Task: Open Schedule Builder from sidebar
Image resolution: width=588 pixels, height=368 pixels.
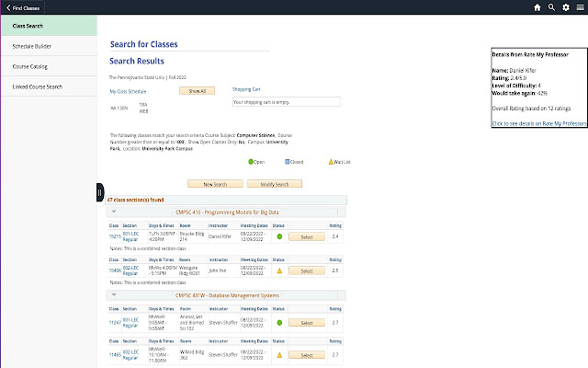Action: point(49,46)
